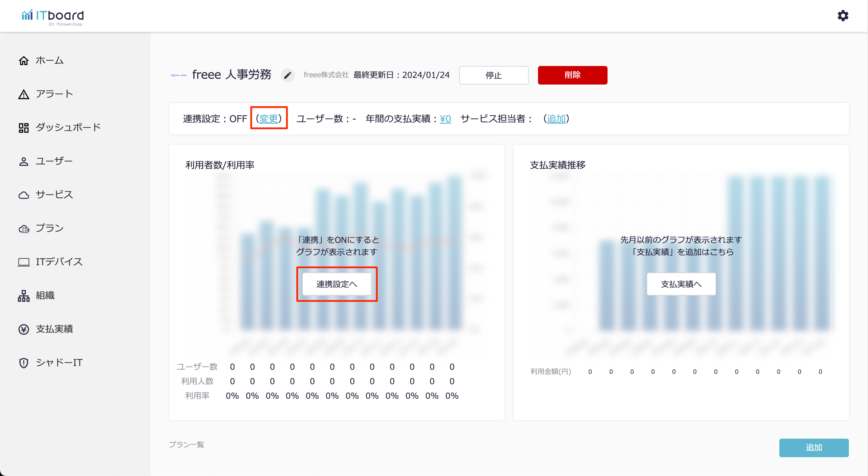This screenshot has width=868, height=476.
Task: Click the Dashboard grid icon
Action: tap(23, 128)
